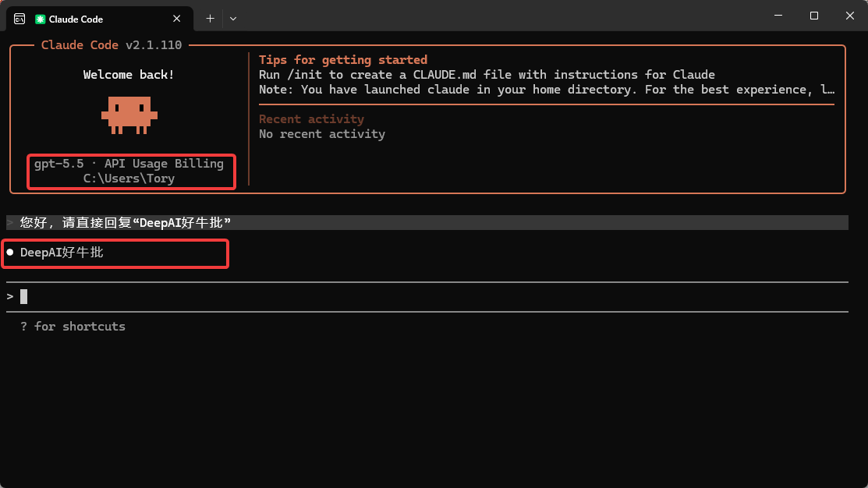This screenshot has width=868, height=488.
Task: Click the Claude pixel mascot logo
Action: tap(129, 115)
